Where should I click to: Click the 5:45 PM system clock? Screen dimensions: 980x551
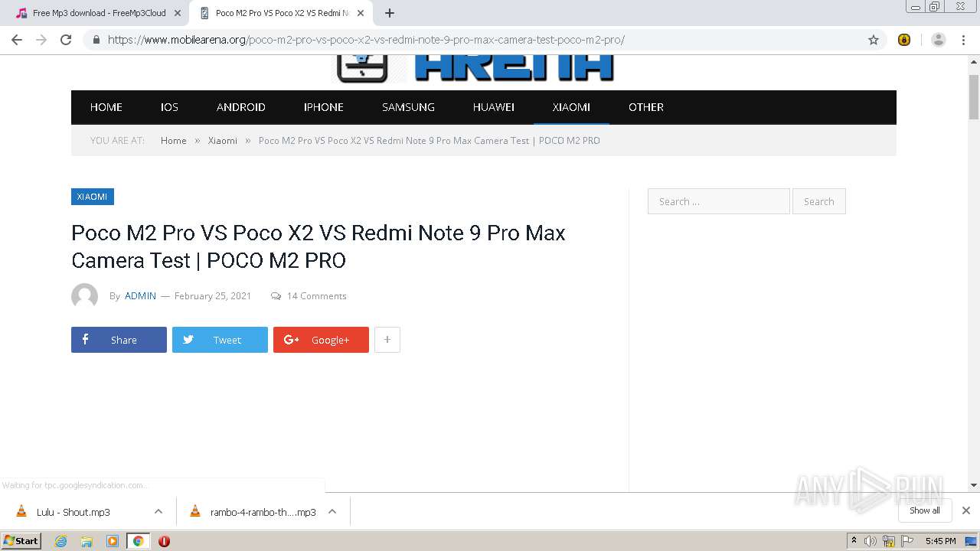click(x=941, y=541)
